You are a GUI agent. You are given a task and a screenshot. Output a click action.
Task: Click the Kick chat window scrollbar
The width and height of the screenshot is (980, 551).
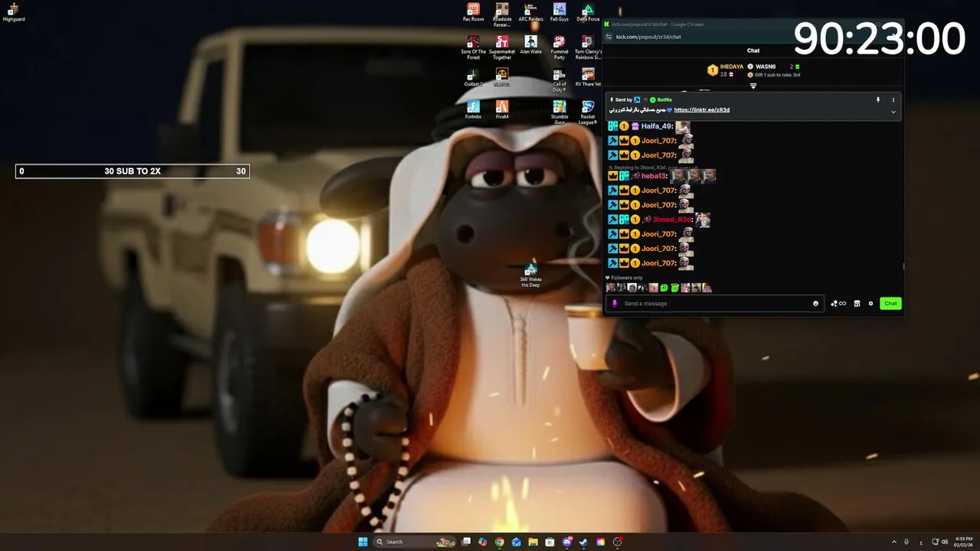tap(903, 266)
